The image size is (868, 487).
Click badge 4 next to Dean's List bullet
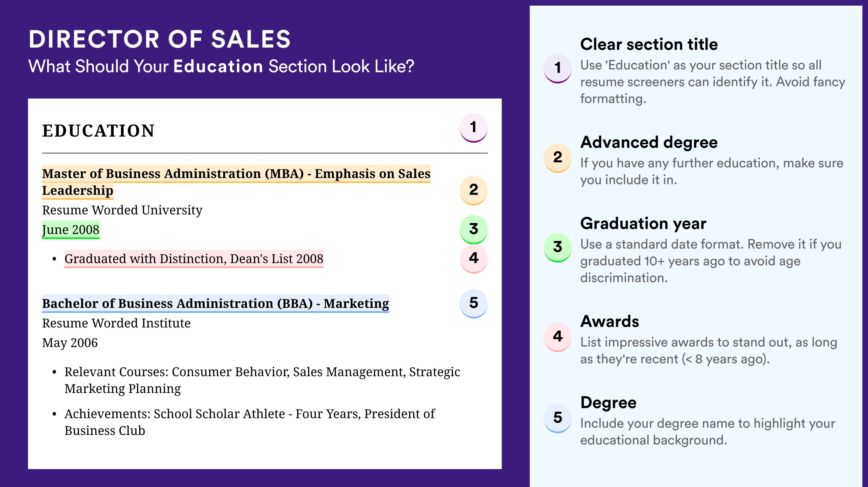tap(473, 259)
